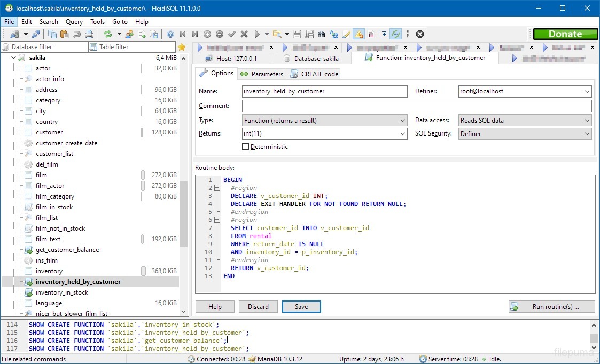Click the Run routine(s) button

tap(551, 307)
